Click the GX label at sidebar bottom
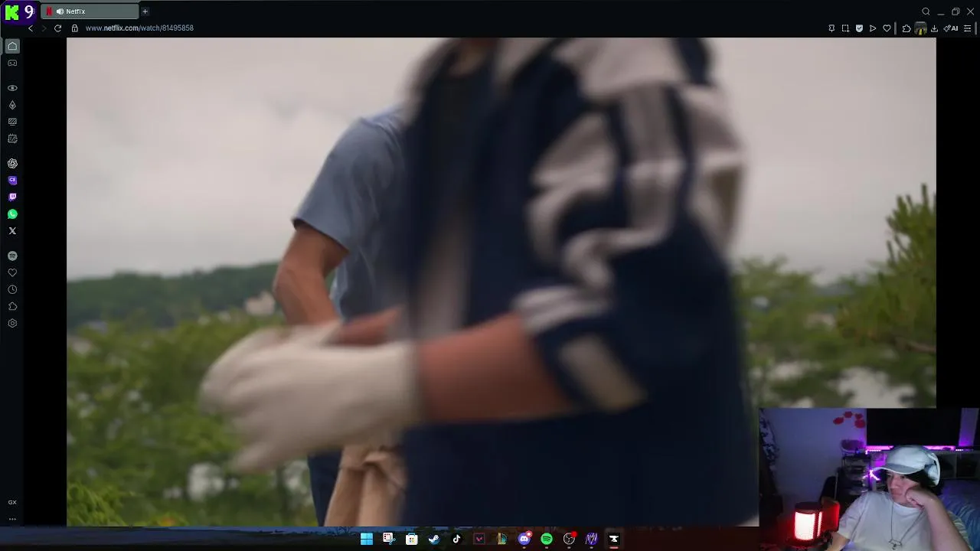 [12, 502]
